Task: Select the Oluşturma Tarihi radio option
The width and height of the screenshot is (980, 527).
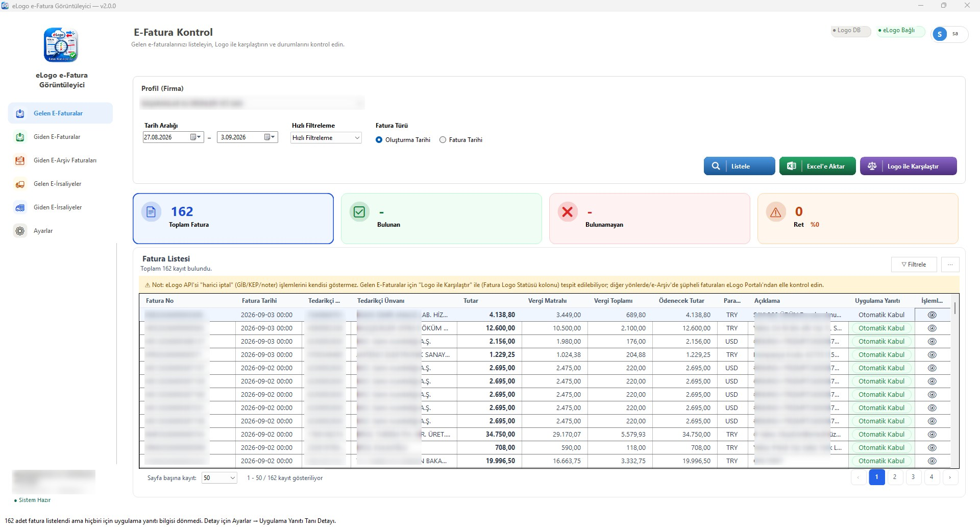Action: click(x=379, y=140)
